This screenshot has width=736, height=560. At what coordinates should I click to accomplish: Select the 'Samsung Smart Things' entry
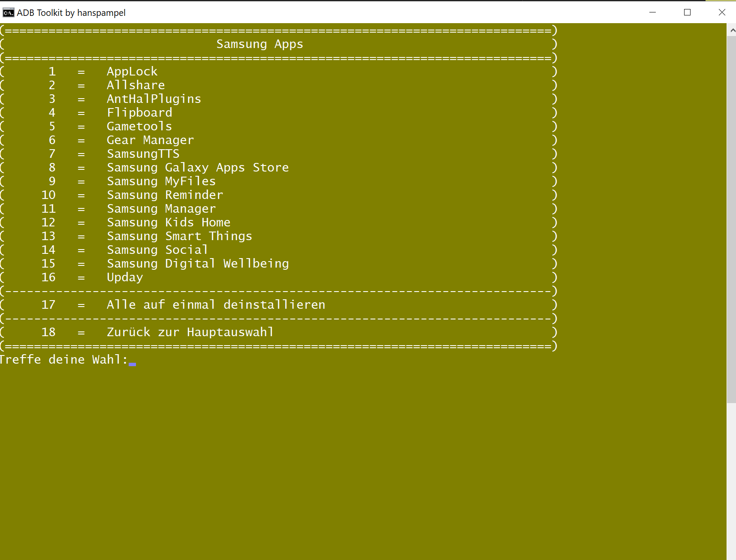pos(180,236)
